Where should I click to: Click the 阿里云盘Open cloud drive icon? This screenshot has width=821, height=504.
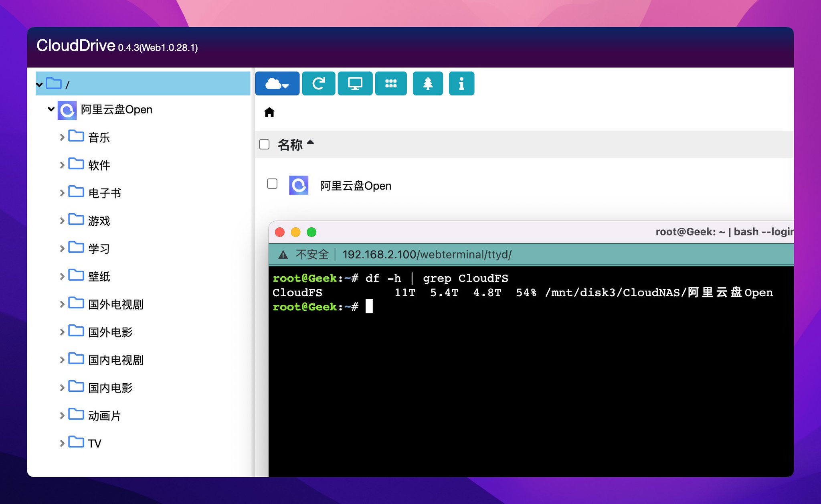299,185
